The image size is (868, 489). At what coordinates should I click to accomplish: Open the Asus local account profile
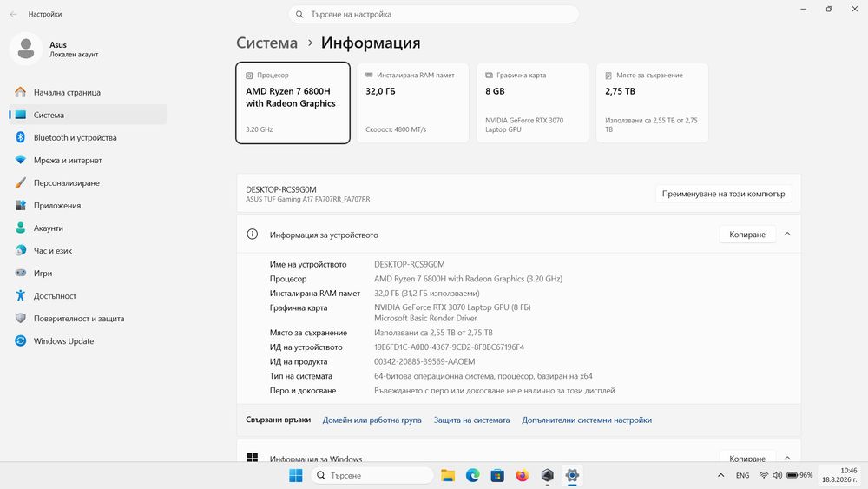coord(54,50)
